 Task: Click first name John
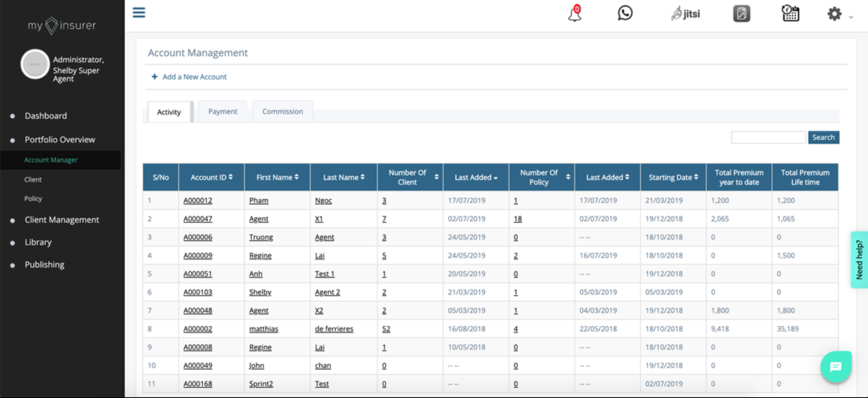(256, 366)
